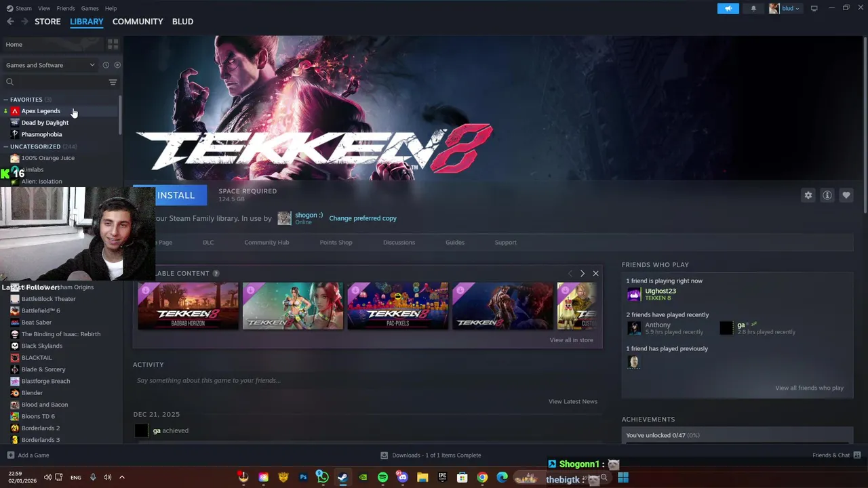Toggle sort by recent activity clock icon

pos(106,65)
